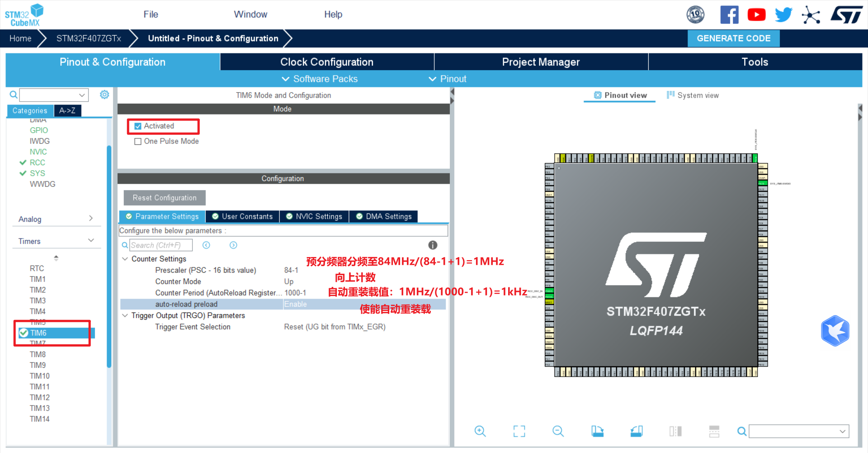Open the Twitter bird icon
Screen dimensions: 868x453
tap(783, 14)
